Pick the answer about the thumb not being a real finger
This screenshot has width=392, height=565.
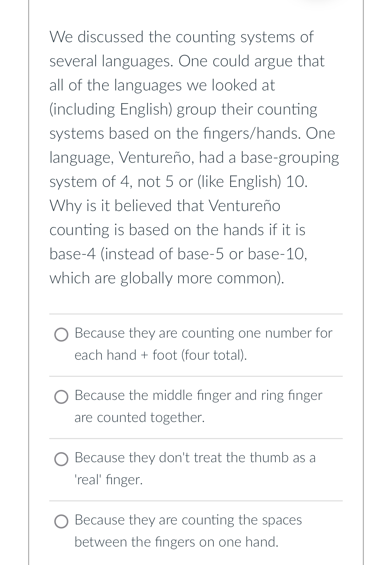(194, 468)
